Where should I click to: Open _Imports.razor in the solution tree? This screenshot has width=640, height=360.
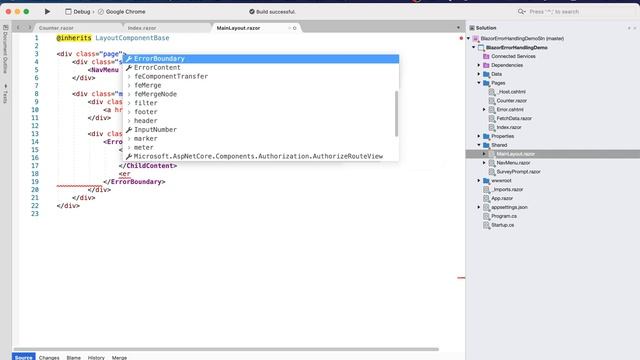tap(507, 189)
